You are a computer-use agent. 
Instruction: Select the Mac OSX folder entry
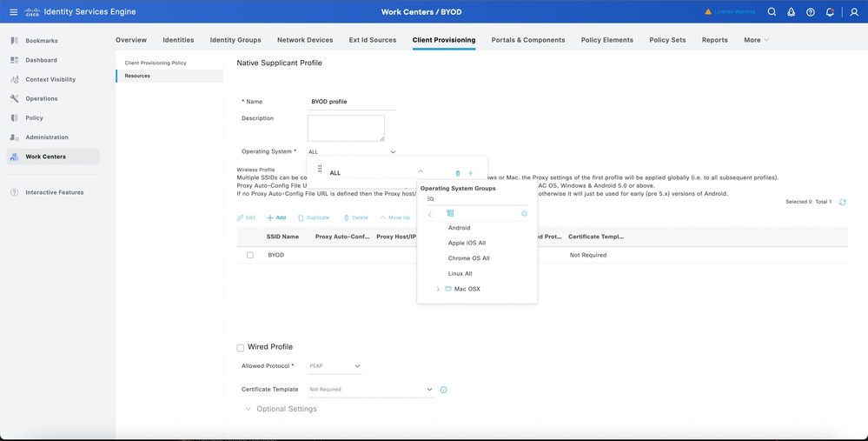click(x=467, y=289)
